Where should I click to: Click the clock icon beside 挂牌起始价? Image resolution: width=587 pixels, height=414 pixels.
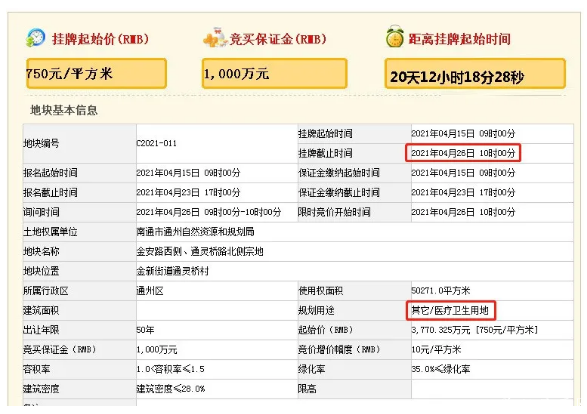point(36,37)
